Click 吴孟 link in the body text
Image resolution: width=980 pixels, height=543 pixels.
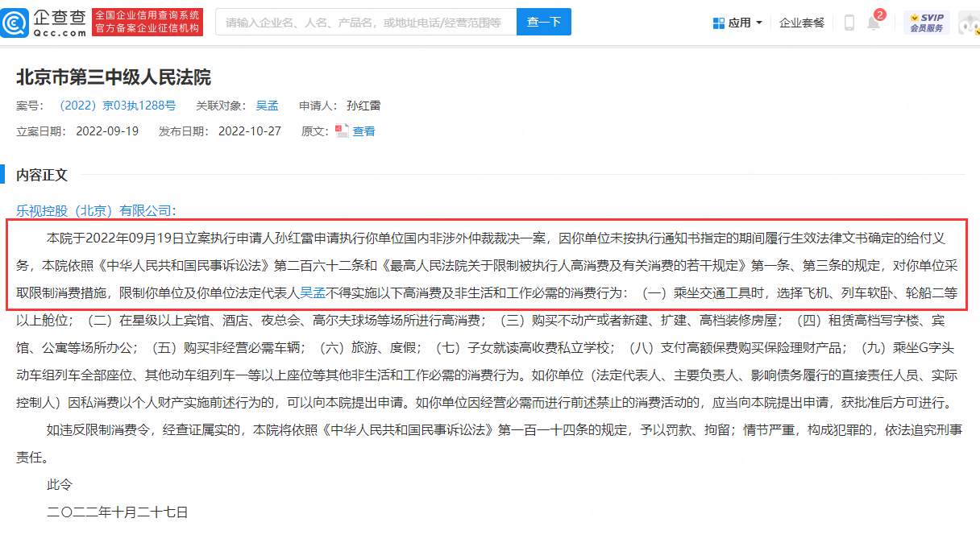(x=312, y=294)
